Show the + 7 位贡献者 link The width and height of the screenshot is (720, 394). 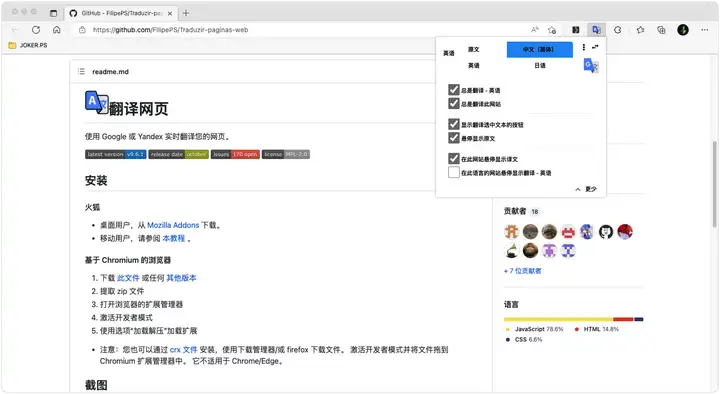click(523, 271)
